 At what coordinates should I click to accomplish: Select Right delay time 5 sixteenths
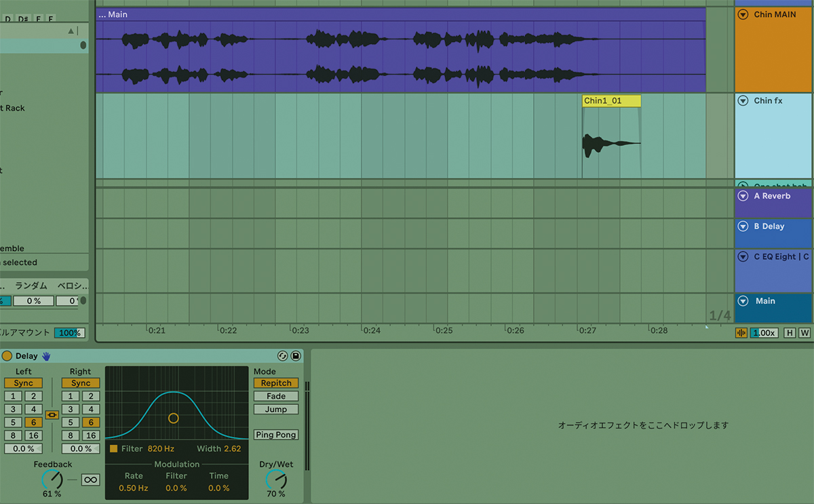(71, 423)
